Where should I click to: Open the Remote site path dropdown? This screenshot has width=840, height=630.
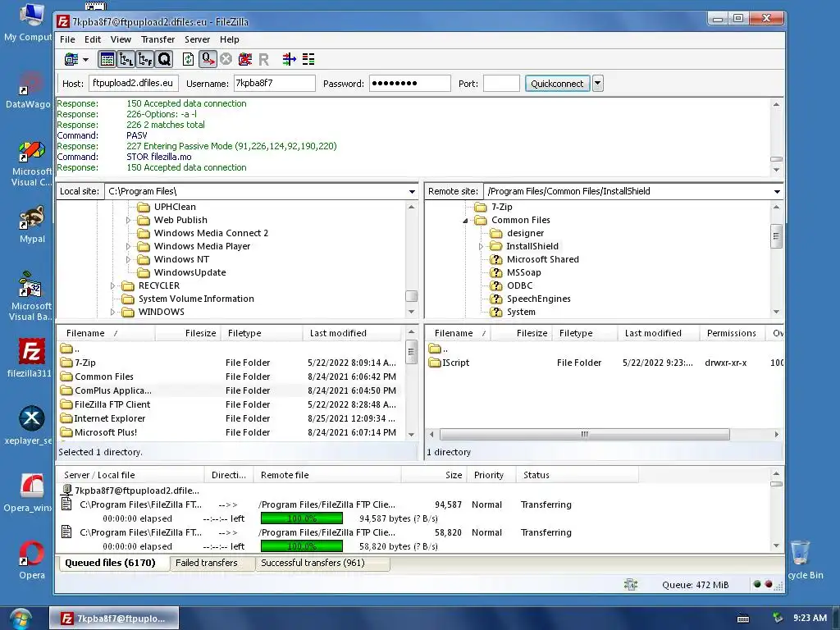(777, 192)
